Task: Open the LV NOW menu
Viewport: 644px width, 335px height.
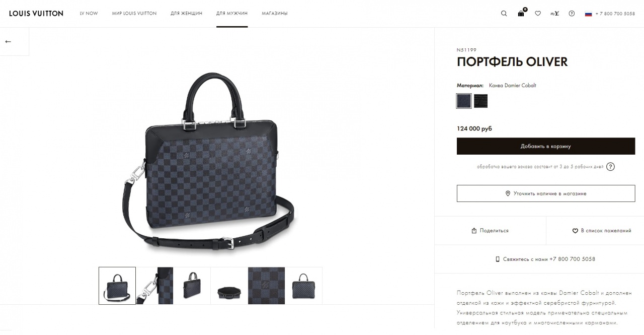Action: [89, 14]
